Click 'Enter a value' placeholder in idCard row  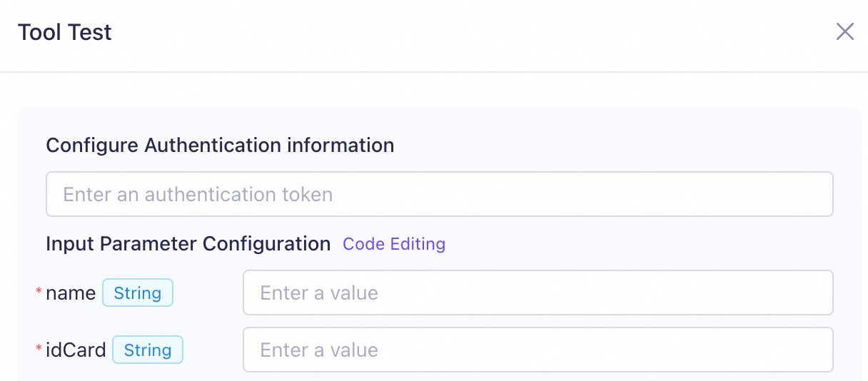pyautogui.click(x=318, y=350)
